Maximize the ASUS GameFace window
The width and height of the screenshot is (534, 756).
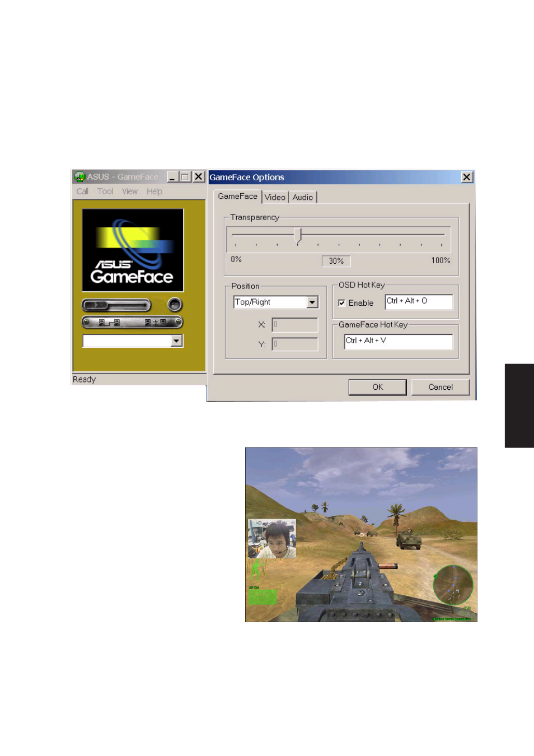(185, 177)
